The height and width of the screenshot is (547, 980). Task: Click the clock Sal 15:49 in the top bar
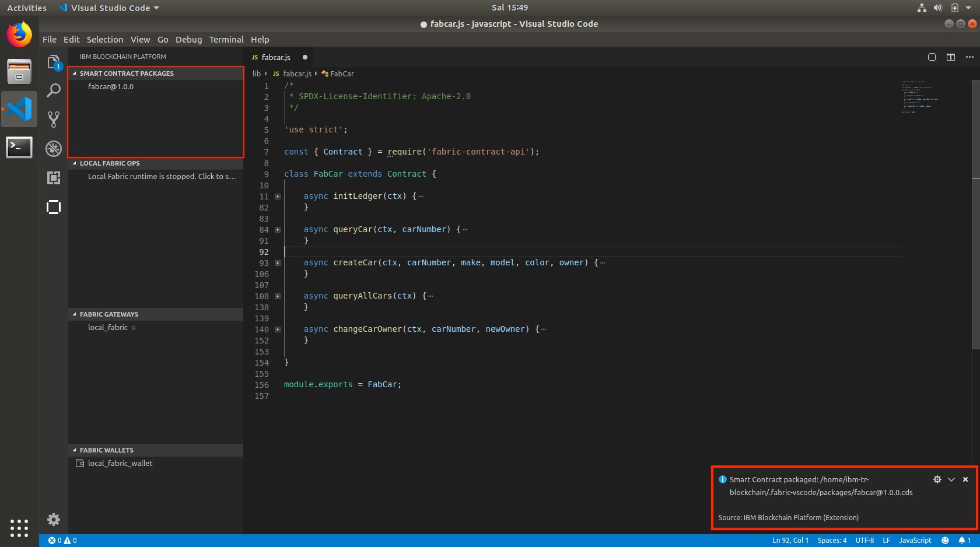tap(510, 8)
